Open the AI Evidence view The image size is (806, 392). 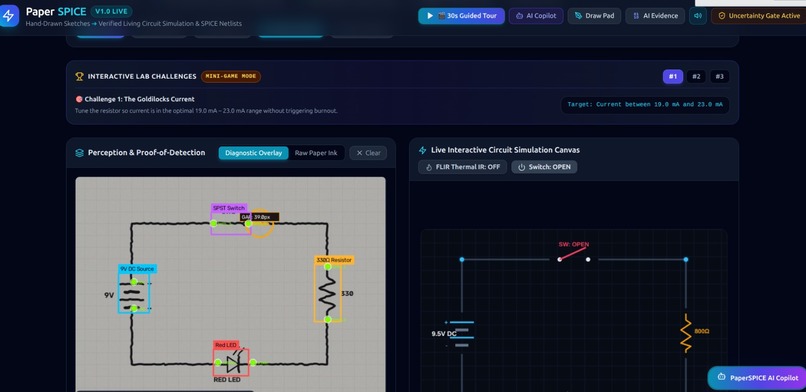point(655,16)
